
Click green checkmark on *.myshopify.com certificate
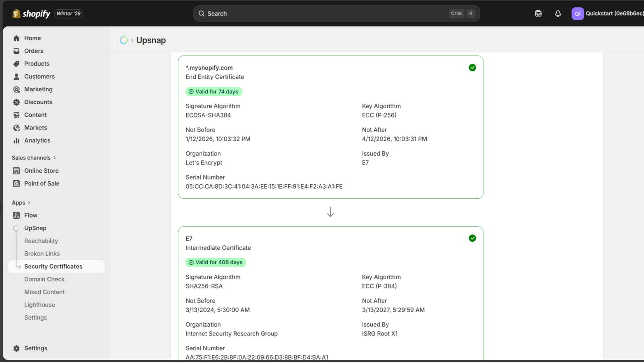tap(472, 68)
